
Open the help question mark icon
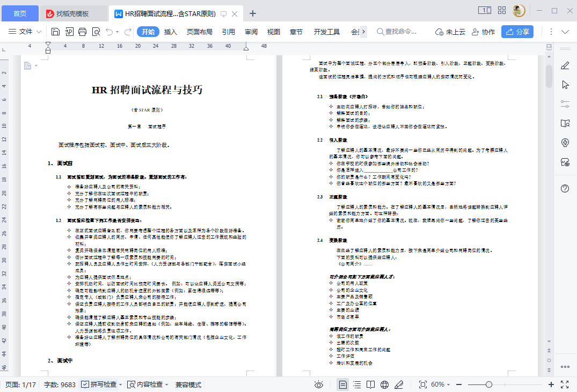[x=565, y=189]
